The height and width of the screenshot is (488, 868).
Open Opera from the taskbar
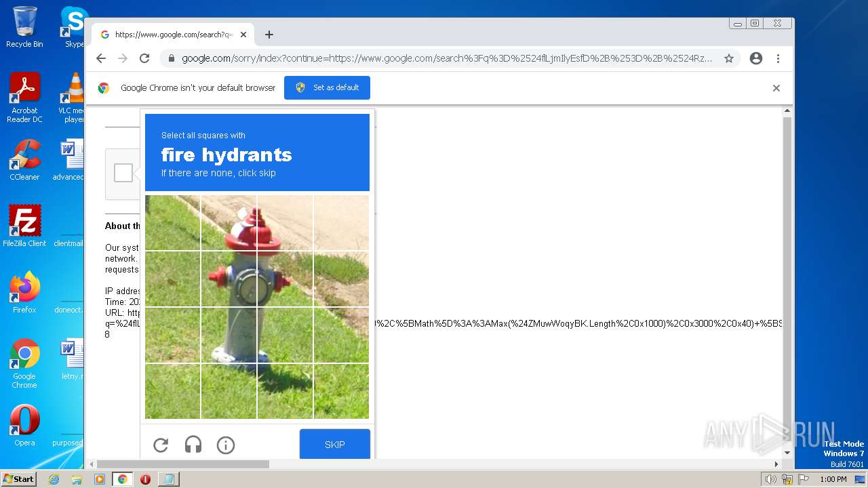[x=145, y=479]
